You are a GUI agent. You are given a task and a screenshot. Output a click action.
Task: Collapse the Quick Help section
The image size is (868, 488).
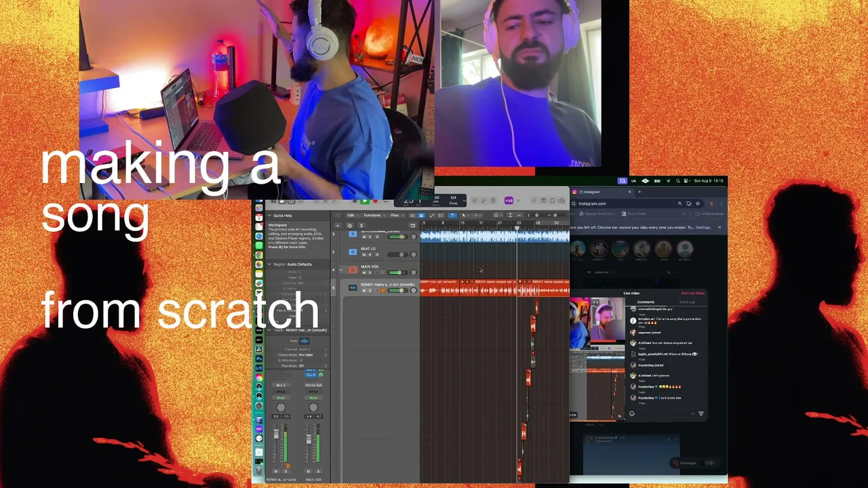(x=269, y=216)
